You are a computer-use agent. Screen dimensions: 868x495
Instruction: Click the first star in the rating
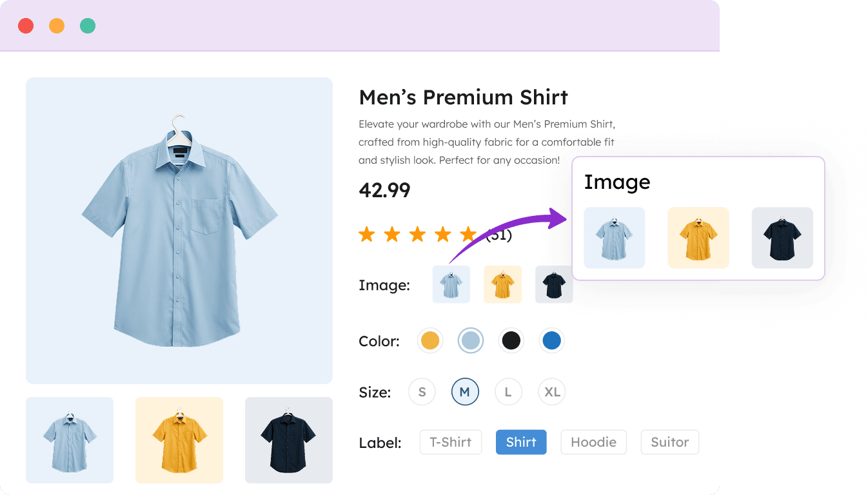[x=366, y=235]
